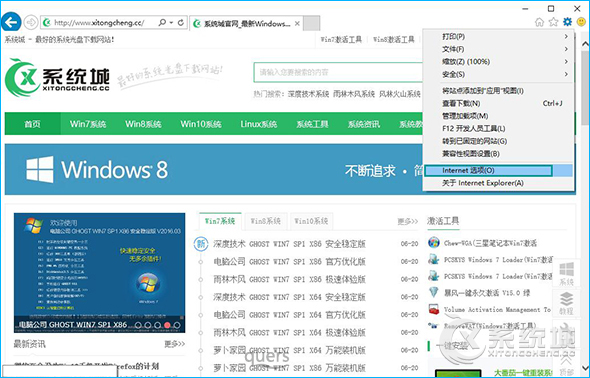This screenshot has height=378, width=590.
Task: Open Win8激活工具 top link
Action: 394,39
